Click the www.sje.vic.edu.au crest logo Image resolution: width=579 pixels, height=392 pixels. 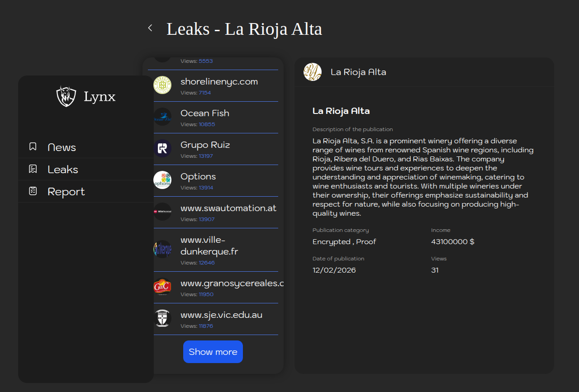click(162, 318)
